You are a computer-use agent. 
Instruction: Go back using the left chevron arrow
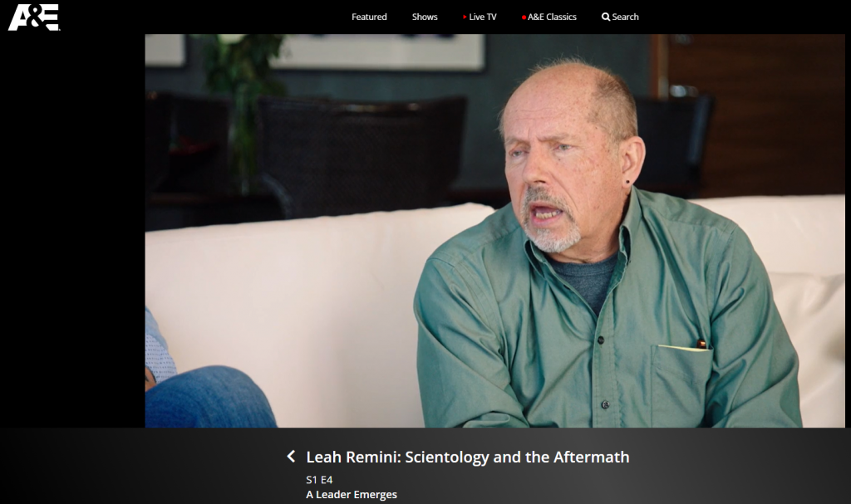click(291, 457)
